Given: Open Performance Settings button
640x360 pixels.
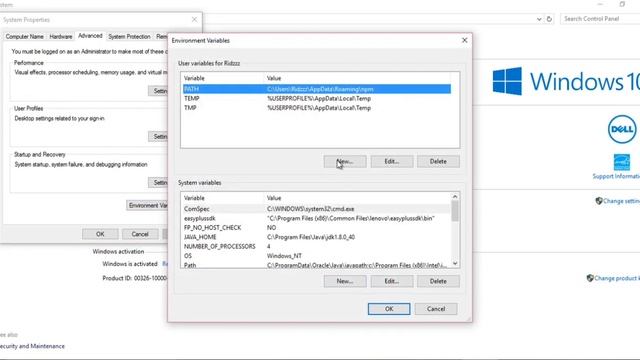Looking at the screenshot, I should tap(158, 91).
